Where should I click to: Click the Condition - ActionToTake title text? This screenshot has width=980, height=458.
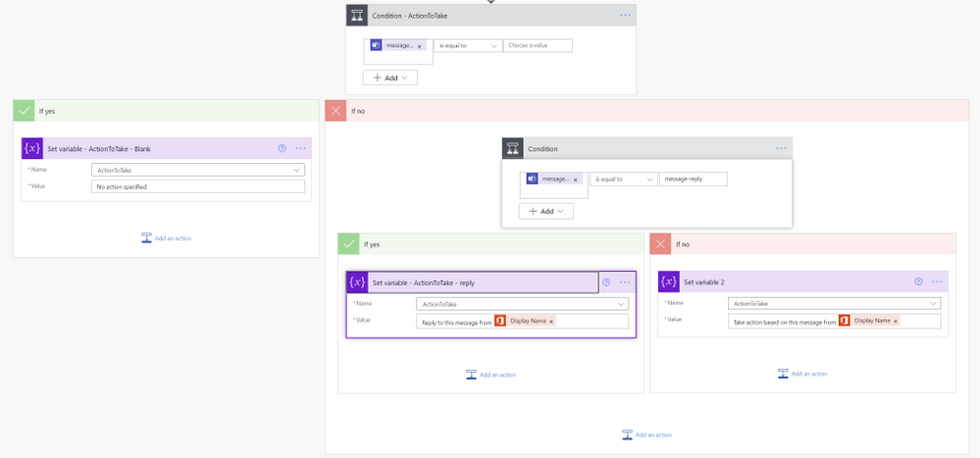(x=409, y=15)
